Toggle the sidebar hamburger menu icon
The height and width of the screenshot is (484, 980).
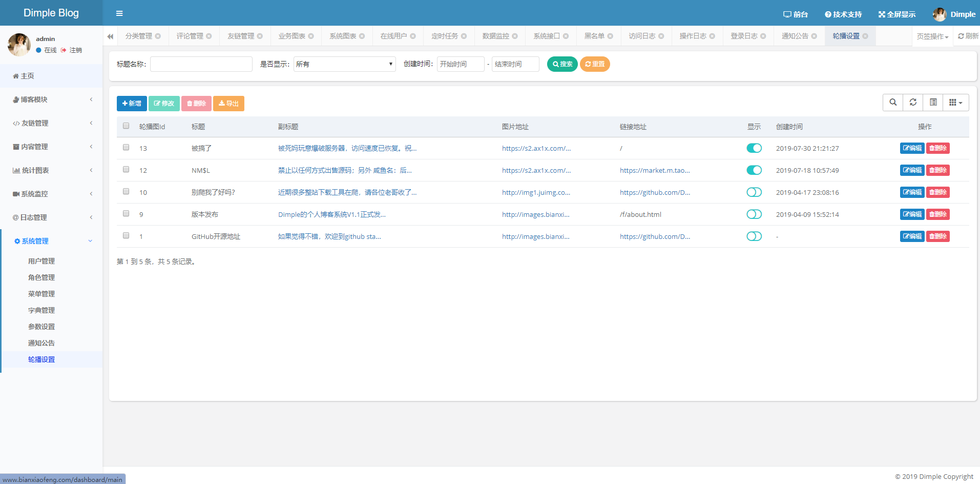pyautogui.click(x=119, y=13)
